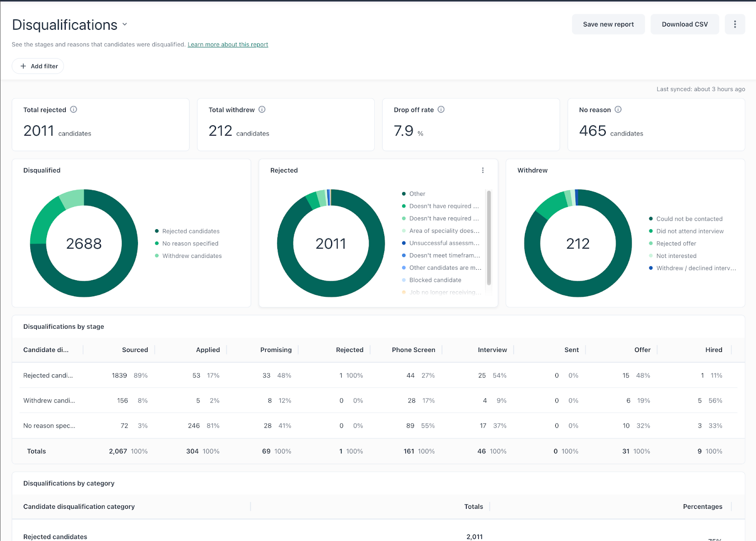Click the plus Add filter button

(38, 66)
